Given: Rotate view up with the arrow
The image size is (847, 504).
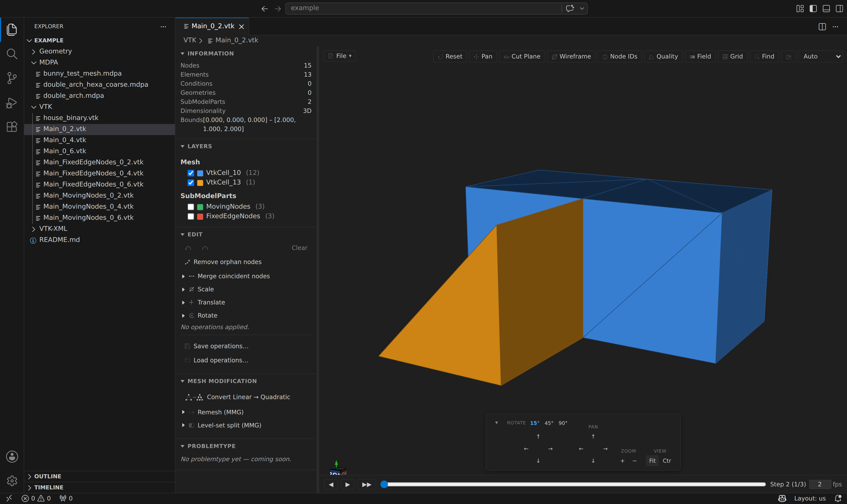Looking at the screenshot, I should click(538, 436).
